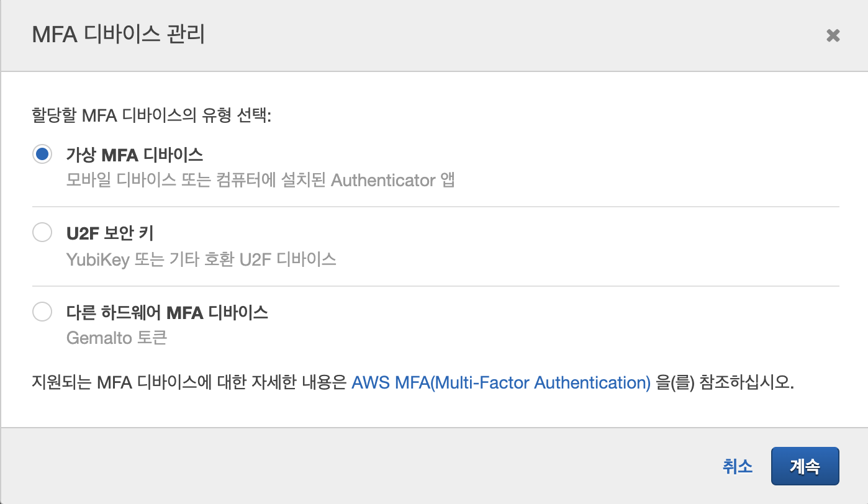Click the 할당할 MFA 디바이스의 유형 선택 prompt

(151, 116)
